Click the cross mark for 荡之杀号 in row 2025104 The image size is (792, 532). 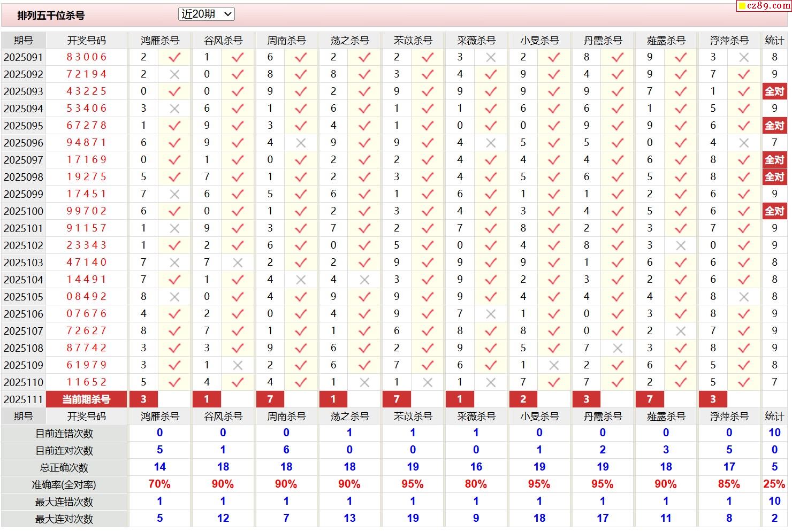coord(364,280)
